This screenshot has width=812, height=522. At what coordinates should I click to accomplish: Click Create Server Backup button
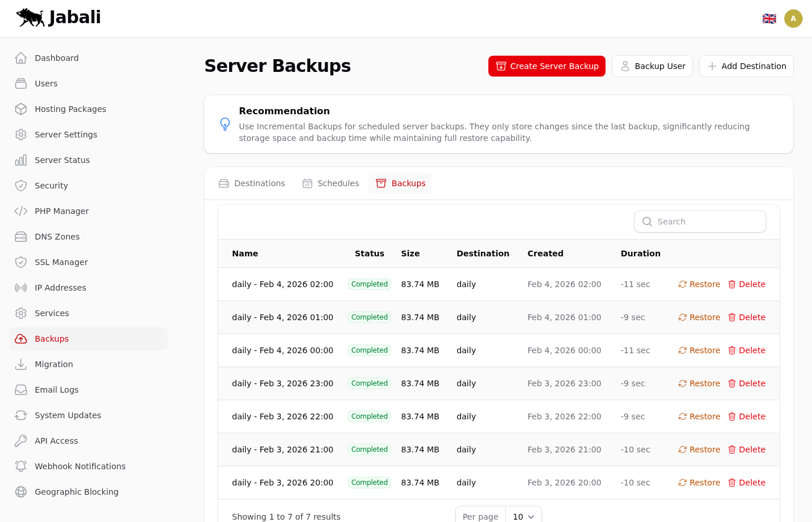(546, 66)
